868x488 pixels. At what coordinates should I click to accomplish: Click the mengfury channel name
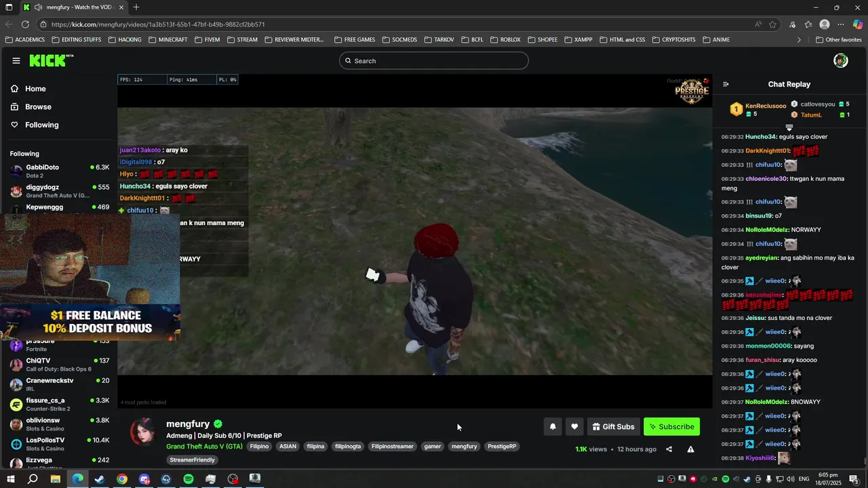point(188,424)
